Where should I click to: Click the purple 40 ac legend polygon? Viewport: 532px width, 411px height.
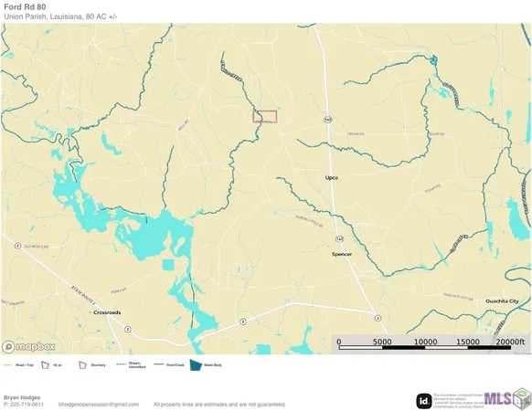click(45, 365)
